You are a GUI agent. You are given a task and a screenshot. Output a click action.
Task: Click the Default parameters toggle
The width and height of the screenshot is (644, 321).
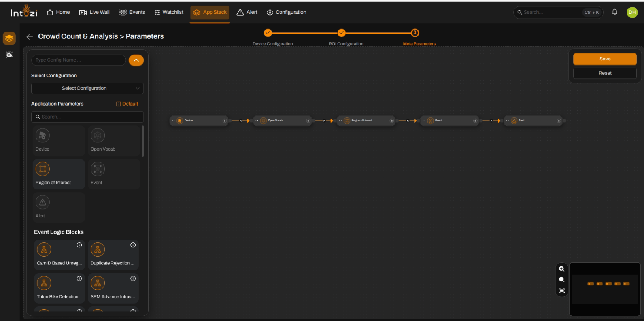[127, 104]
